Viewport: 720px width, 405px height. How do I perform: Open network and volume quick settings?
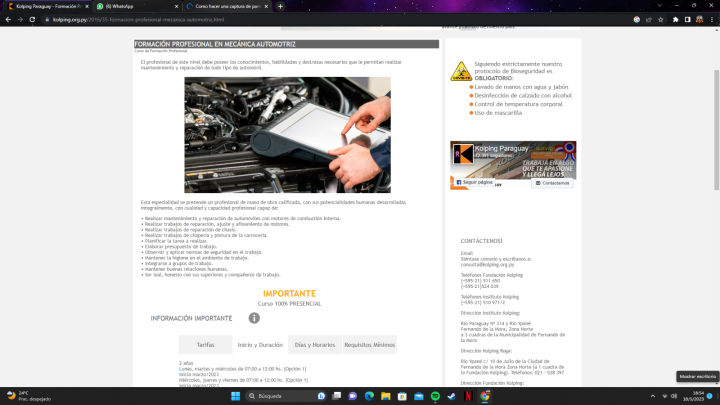[x=669, y=396]
